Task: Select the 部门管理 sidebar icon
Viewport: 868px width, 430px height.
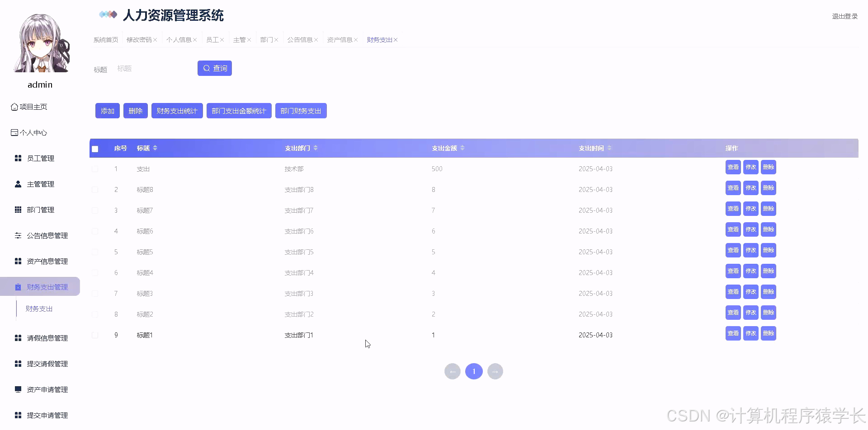Action: coord(18,210)
